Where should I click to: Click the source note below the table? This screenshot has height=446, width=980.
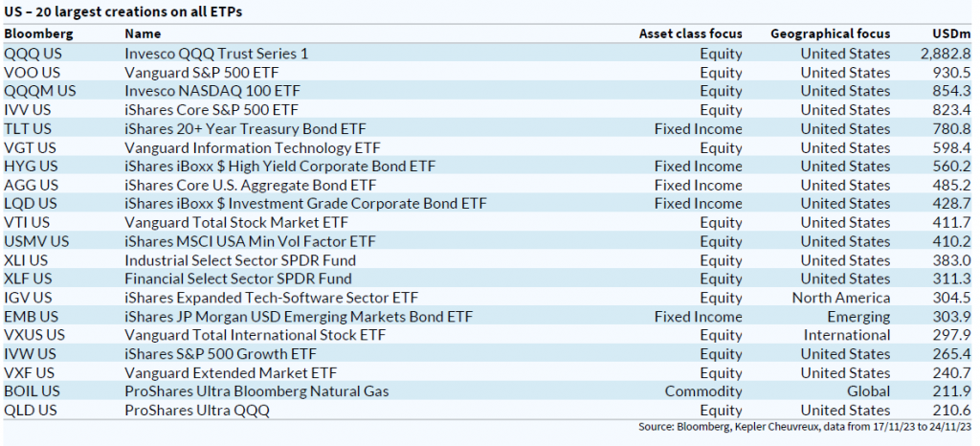[x=804, y=426]
